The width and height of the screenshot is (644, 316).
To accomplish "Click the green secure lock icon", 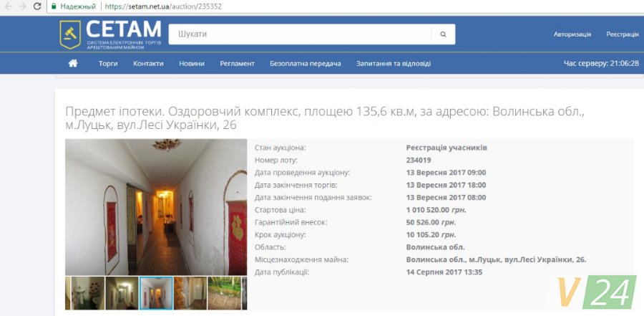I will coord(54,6).
